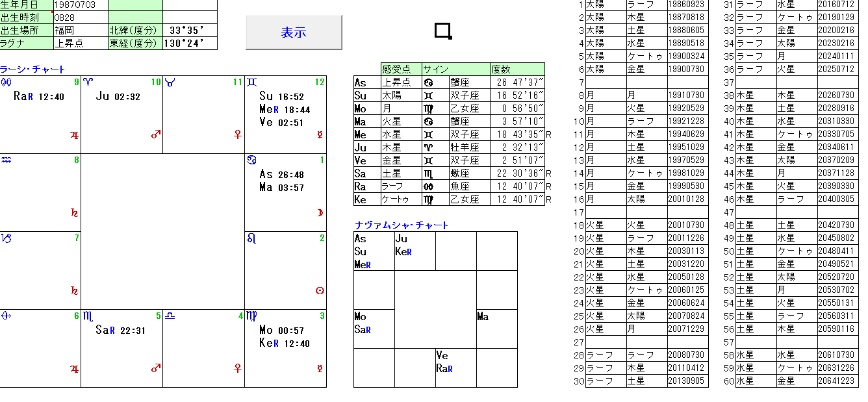
Task: Click the 表示 button
Action: (294, 32)
